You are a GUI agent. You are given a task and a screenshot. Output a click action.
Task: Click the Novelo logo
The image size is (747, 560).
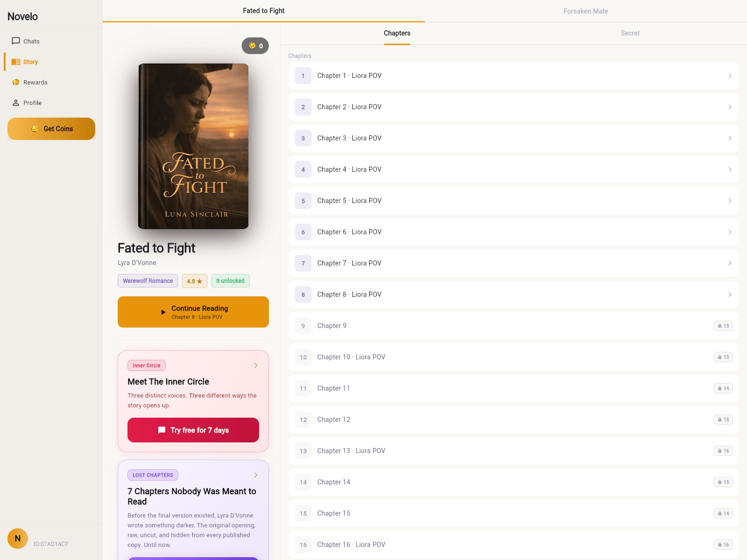click(x=22, y=16)
